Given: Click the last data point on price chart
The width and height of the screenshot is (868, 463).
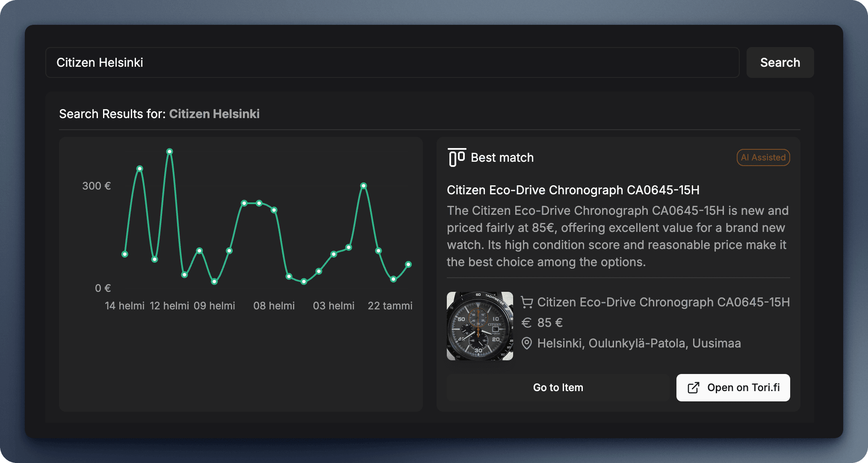Looking at the screenshot, I should (x=408, y=264).
